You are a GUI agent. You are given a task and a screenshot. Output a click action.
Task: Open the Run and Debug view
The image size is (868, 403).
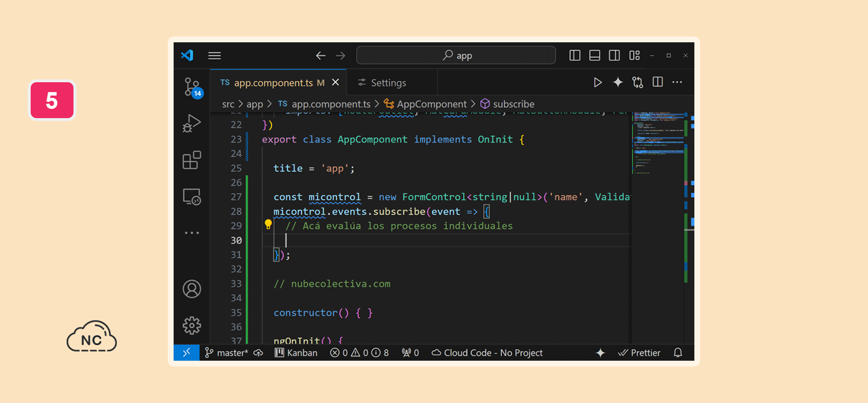tap(192, 123)
